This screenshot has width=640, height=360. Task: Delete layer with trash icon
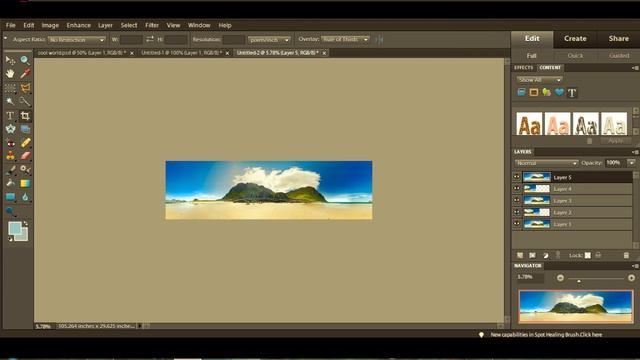[x=627, y=255]
